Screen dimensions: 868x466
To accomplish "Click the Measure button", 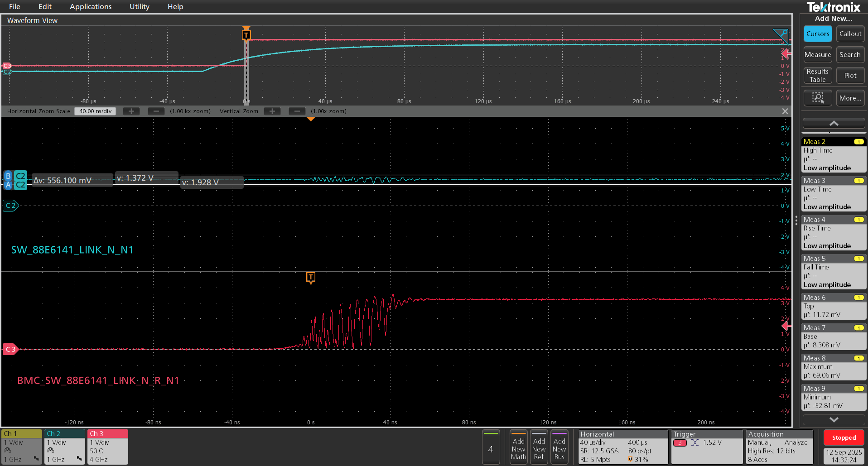I will [x=818, y=55].
